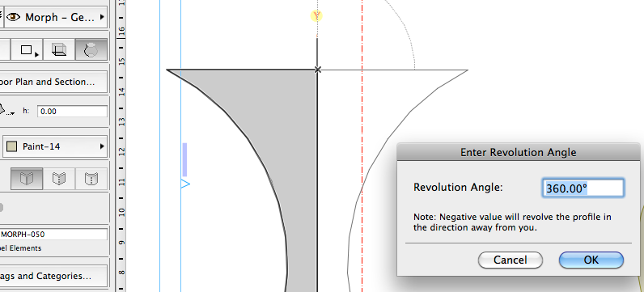Open the Morph - Ge... layer dropdown
This screenshot has width=644, height=292.
pyautogui.click(x=56, y=17)
